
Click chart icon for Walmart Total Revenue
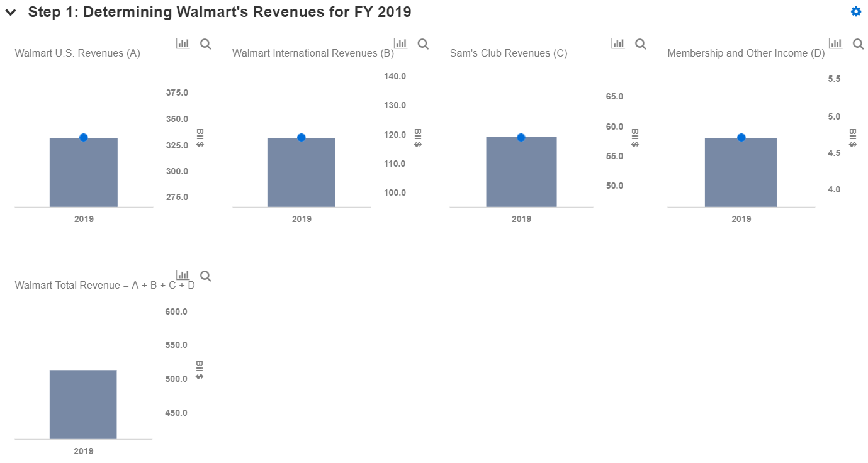coord(183,275)
